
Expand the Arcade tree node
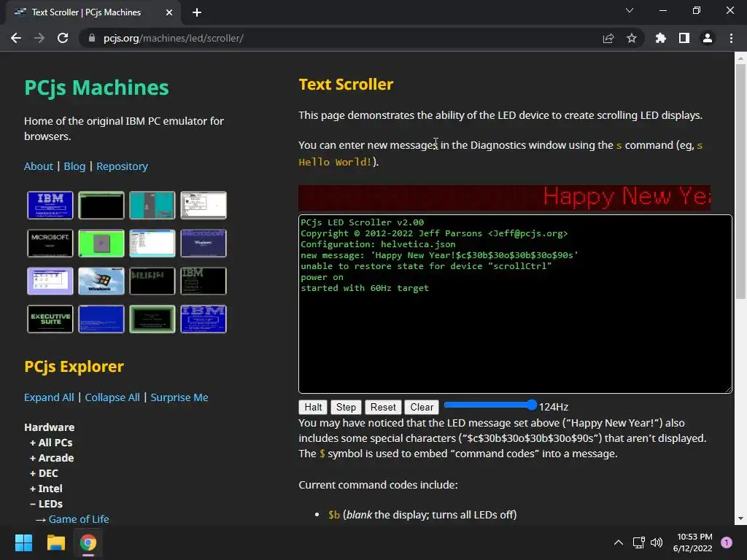pos(52,458)
